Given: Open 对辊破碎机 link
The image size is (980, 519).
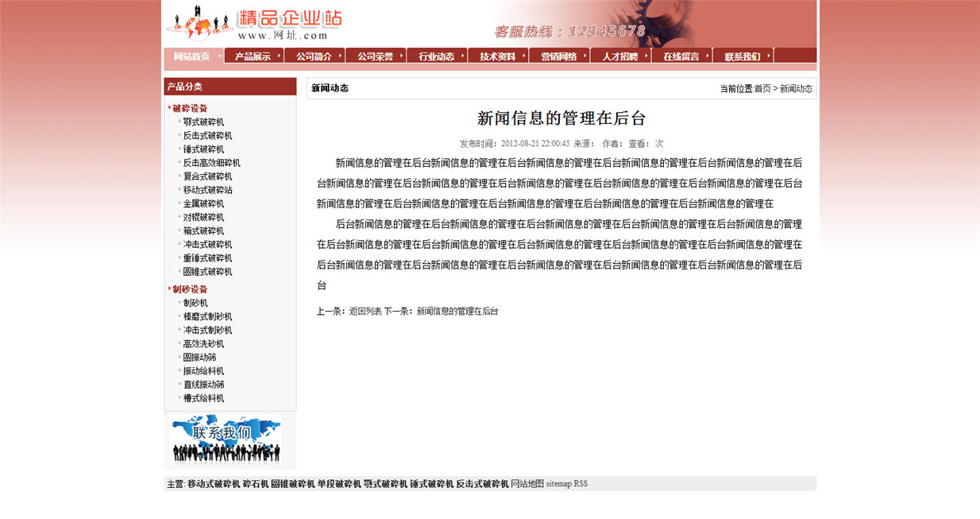Looking at the screenshot, I should (203, 217).
